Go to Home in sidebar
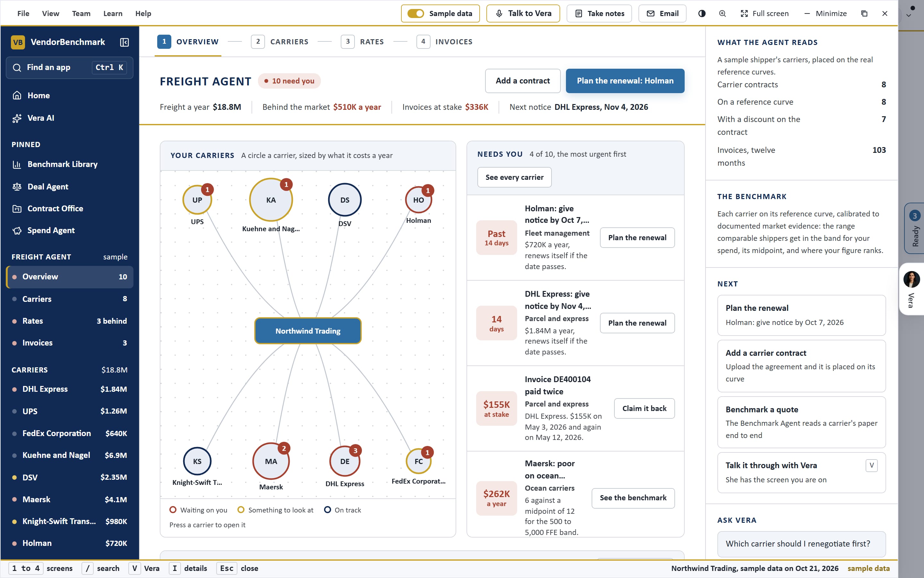 (x=70, y=96)
